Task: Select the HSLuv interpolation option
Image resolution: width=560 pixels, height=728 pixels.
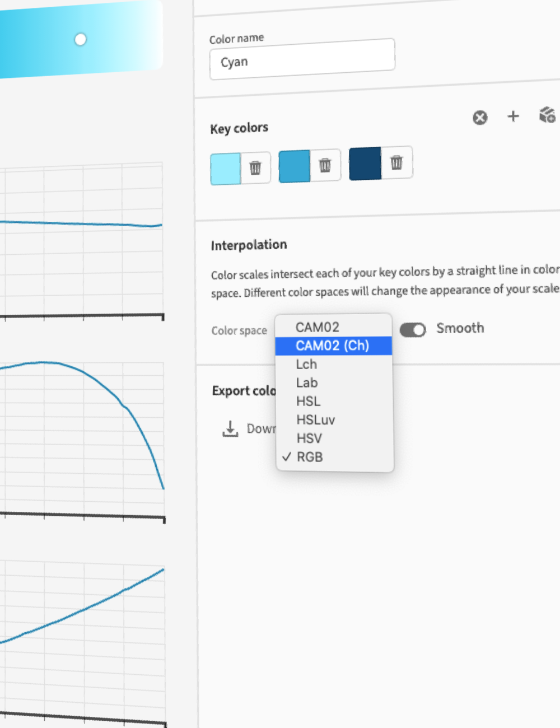Action: [316, 420]
